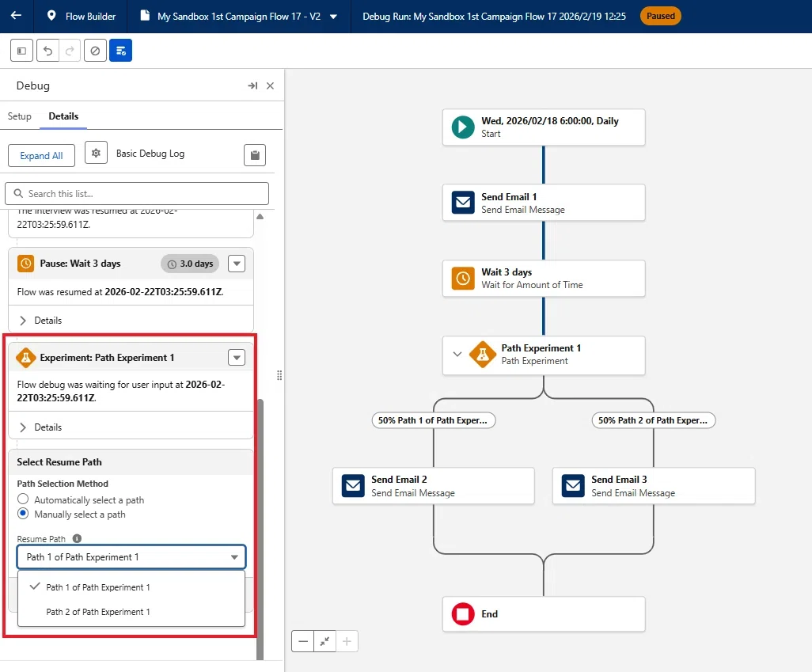
Task: Choose Path 1 of Path Experiment 1 option
Action: point(131,587)
